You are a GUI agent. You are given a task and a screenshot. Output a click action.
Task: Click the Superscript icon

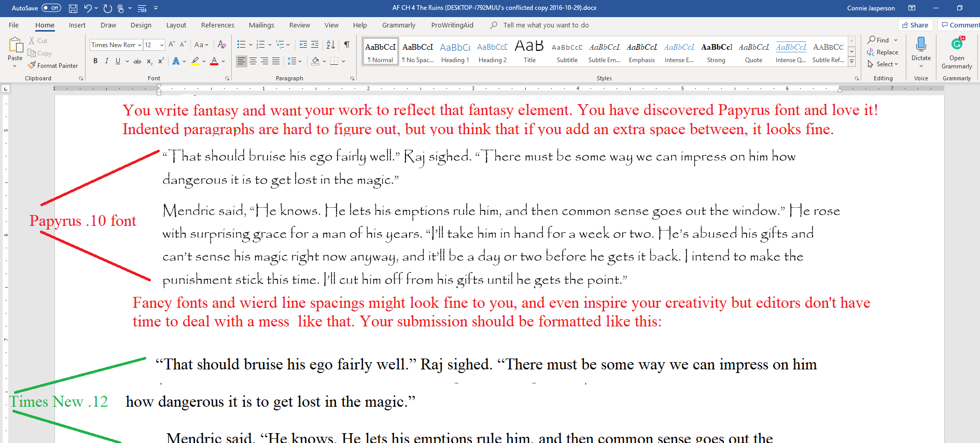click(161, 61)
